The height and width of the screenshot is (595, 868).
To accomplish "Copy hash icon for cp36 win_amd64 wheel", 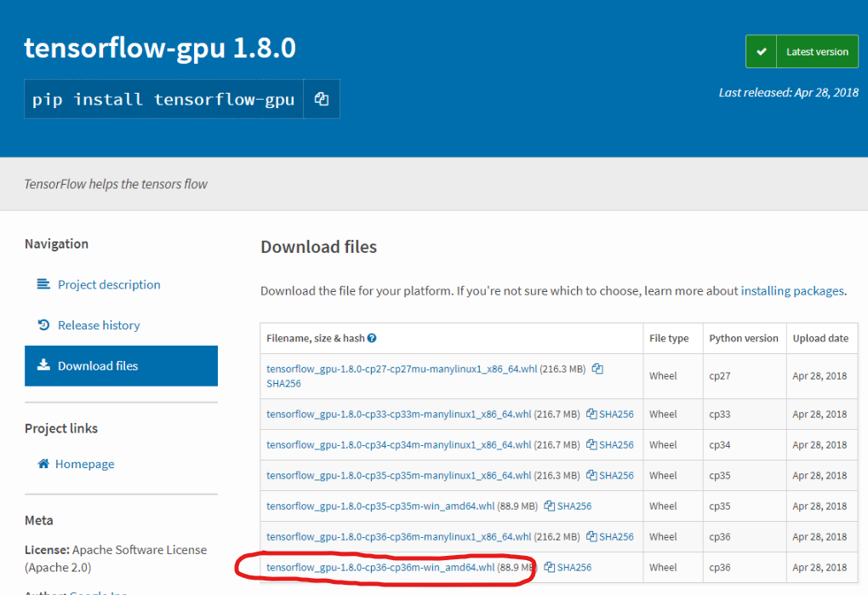I will [549, 567].
